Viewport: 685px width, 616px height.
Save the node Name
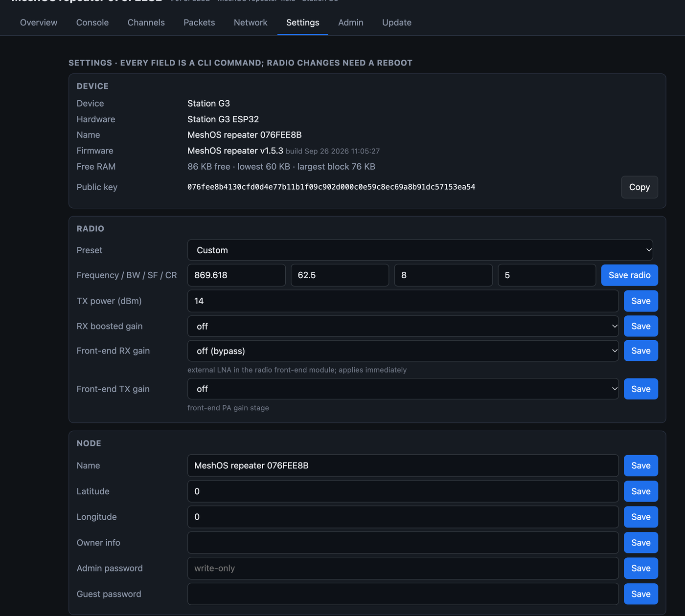pyautogui.click(x=640, y=465)
